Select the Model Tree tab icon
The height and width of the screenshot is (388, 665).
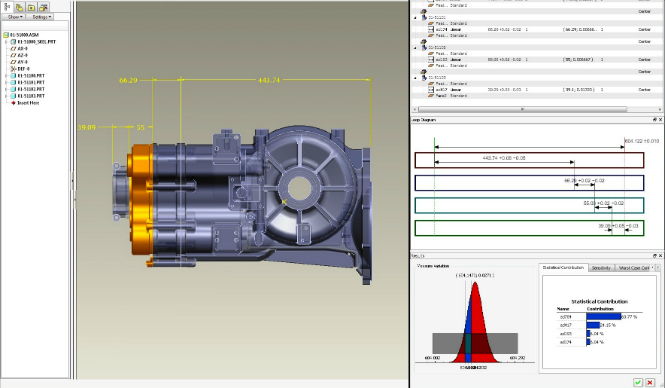pos(8,7)
